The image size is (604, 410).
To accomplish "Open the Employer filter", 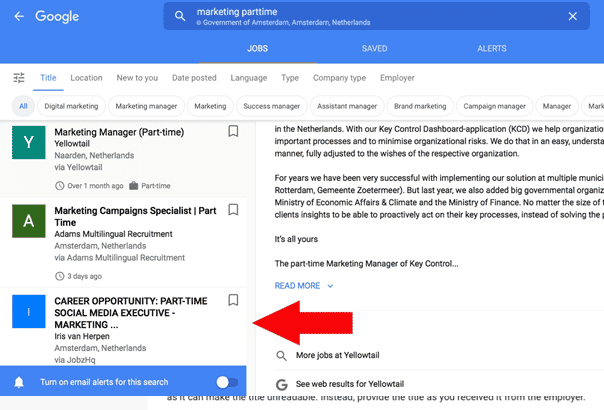I will click(397, 78).
